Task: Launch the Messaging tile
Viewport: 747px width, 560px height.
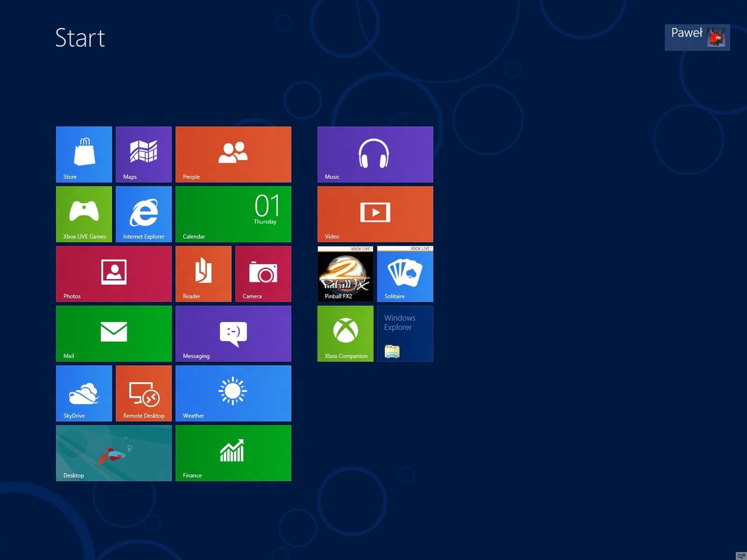Action: [233, 334]
